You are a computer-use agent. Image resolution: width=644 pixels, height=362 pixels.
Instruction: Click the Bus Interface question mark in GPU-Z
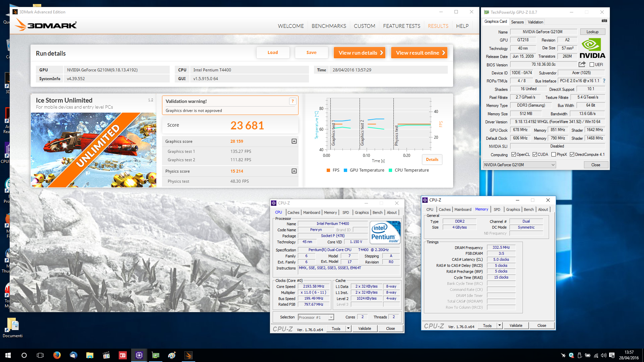coord(604,81)
